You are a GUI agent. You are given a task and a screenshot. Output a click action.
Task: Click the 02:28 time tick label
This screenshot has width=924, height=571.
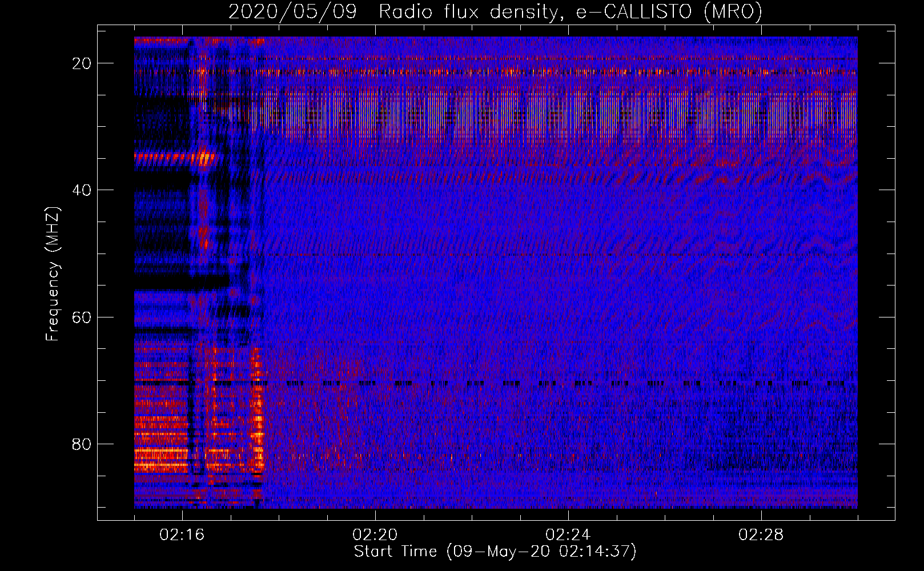(761, 535)
